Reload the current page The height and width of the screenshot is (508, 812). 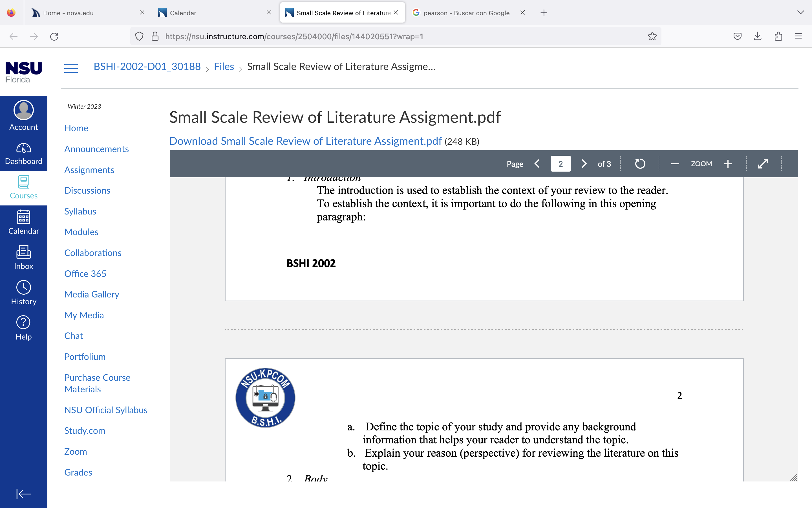coord(54,36)
